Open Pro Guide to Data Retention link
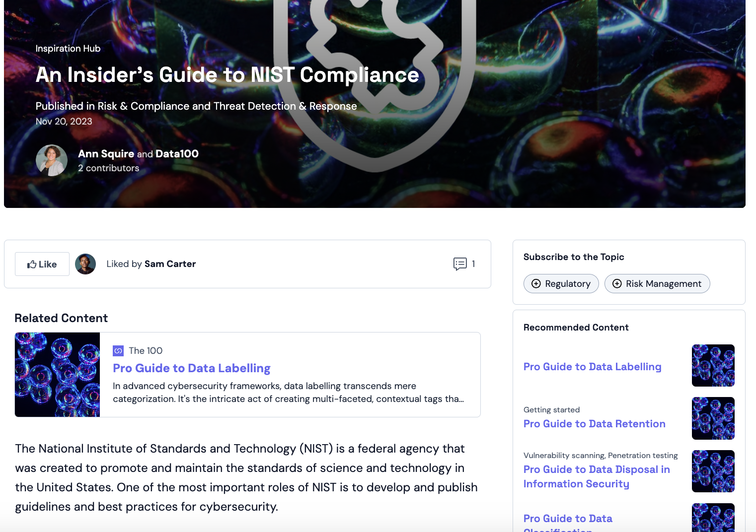Screen dimensions: 756x532 coord(595,424)
